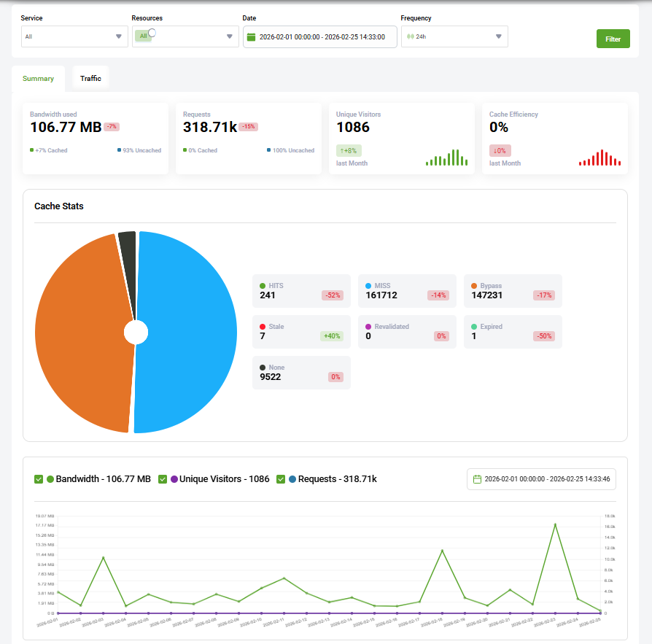
Task: Click the green frequency icon beside 24h
Action: (x=410, y=36)
